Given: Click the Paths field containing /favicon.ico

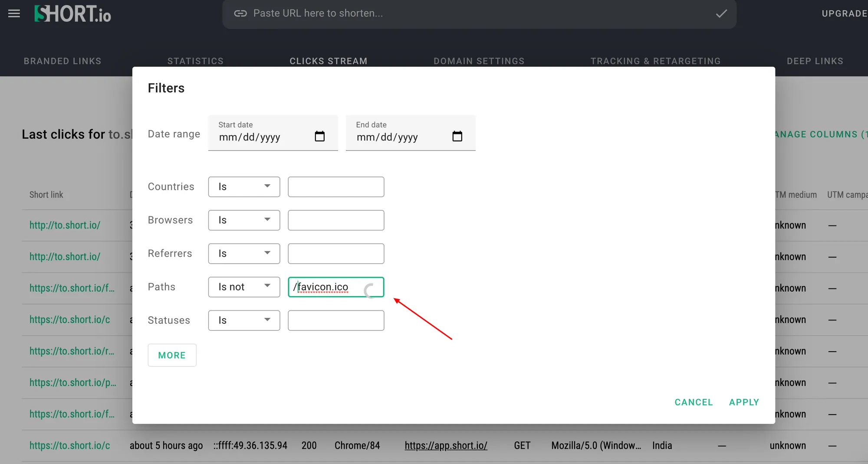Looking at the screenshot, I should tap(336, 287).
